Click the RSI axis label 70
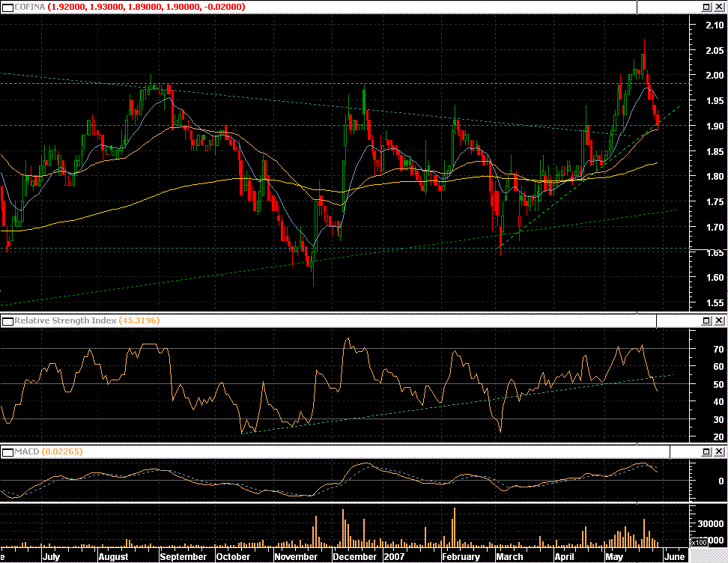 (x=719, y=349)
